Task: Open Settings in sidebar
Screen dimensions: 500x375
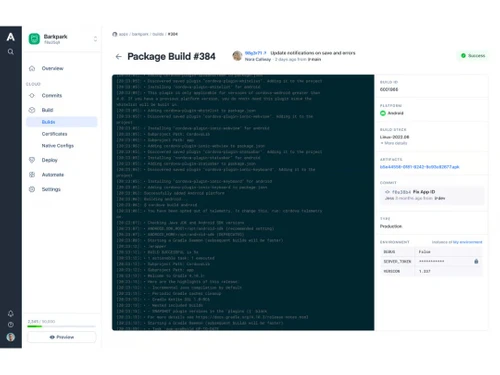Action: click(x=51, y=189)
